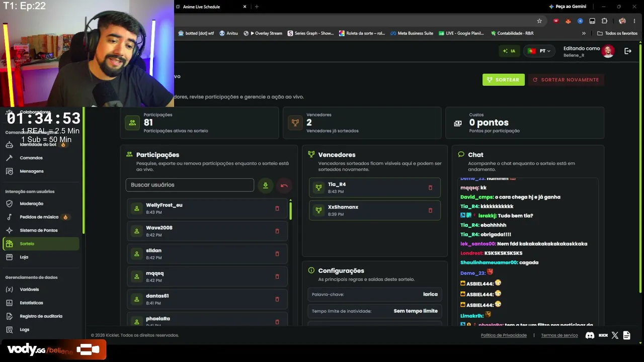Delete WellyFrost_eu participation

[x=277, y=209]
